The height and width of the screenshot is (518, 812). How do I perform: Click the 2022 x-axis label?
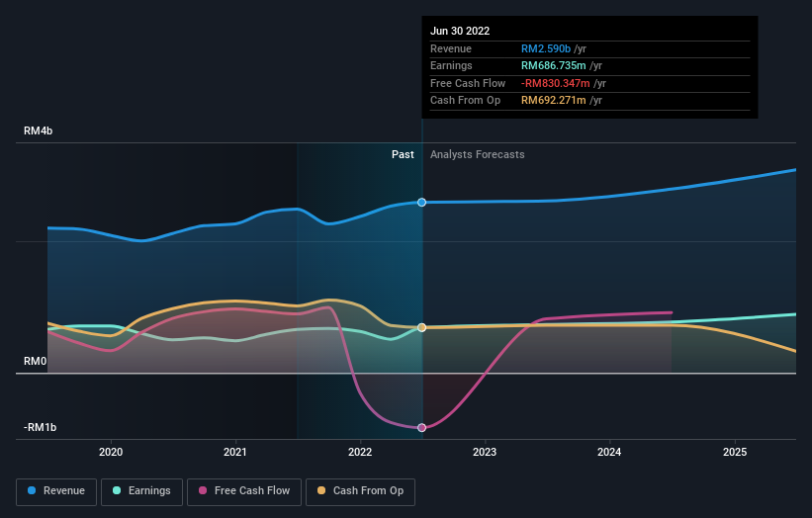coord(360,453)
